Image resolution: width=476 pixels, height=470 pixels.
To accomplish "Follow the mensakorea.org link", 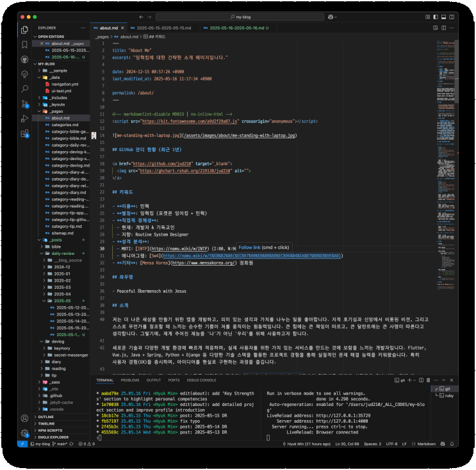I will (203, 263).
